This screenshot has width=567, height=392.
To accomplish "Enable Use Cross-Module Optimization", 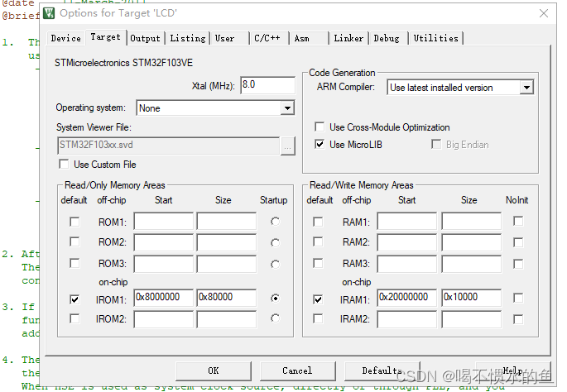I will point(320,127).
